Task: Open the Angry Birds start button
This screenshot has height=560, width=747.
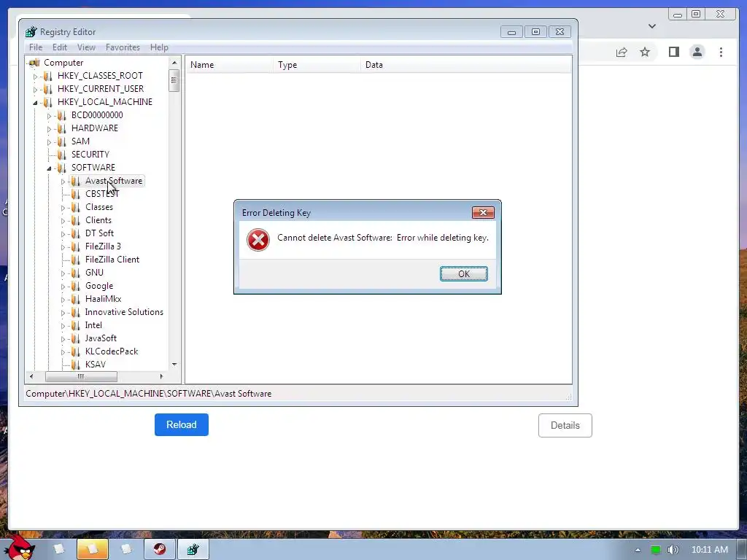Action: [x=20, y=548]
